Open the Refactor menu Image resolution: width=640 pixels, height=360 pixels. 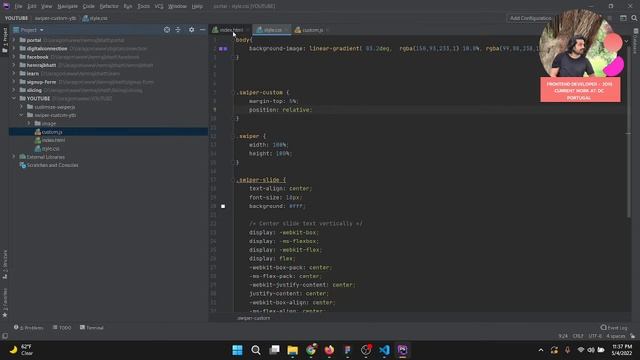pyautogui.click(x=109, y=7)
